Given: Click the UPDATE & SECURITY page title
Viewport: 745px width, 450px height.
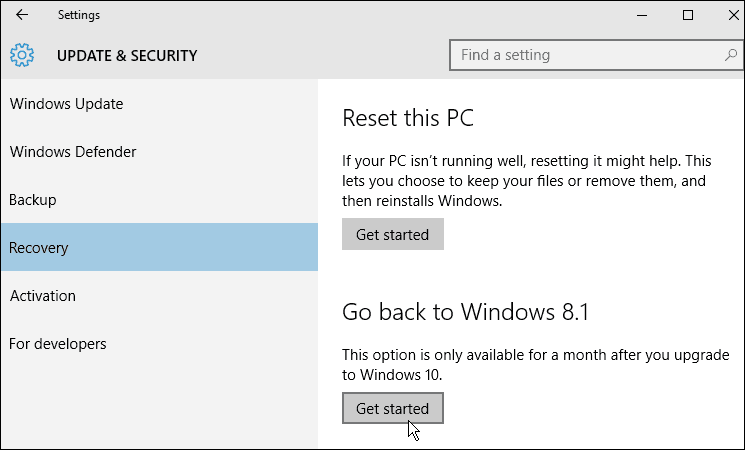Looking at the screenshot, I should coord(127,56).
